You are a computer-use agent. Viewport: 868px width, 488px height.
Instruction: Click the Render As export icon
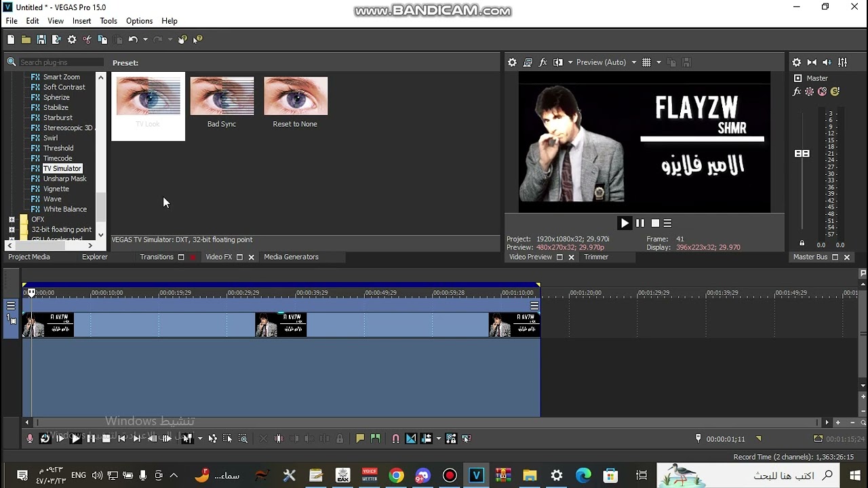pyautogui.click(x=56, y=40)
